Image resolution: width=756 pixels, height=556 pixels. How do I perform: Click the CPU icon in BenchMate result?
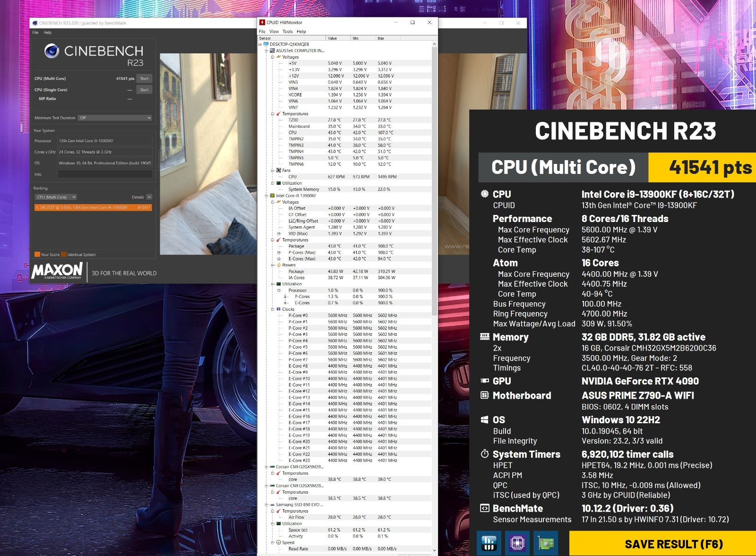[x=484, y=194]
